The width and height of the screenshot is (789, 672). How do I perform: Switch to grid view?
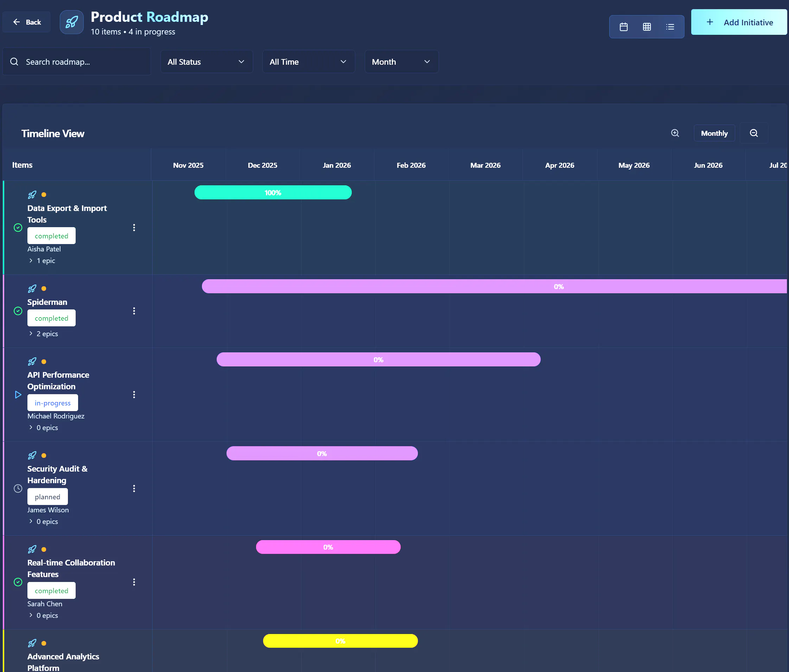647,27
